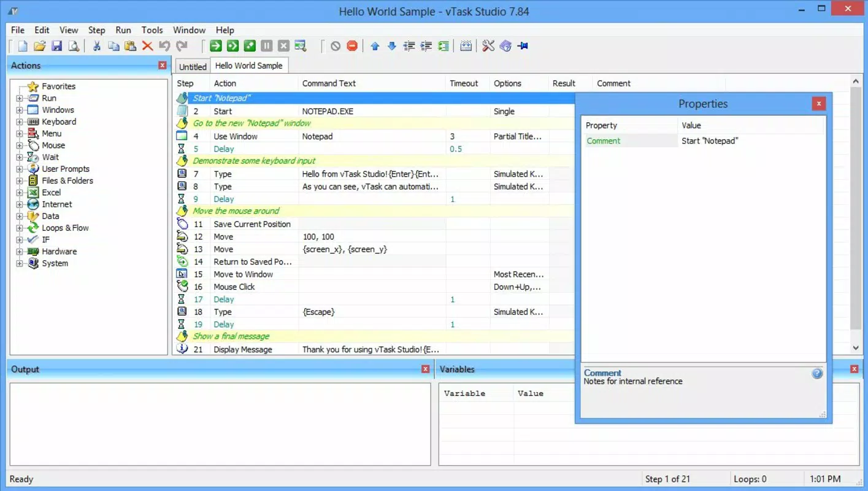Open the Edit menu
The height and width of the screenshot is (491, 868).
42,30
